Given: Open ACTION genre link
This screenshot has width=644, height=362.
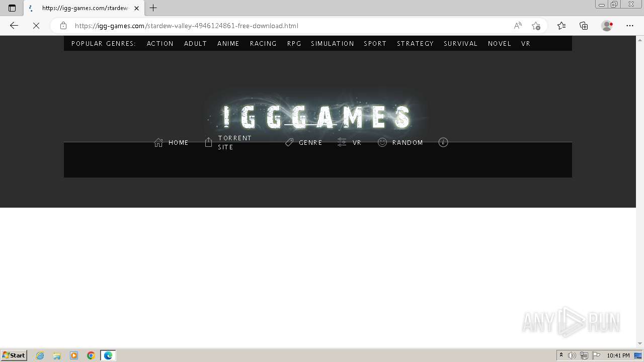Looking at the screenshot, I should pos(160,44).
